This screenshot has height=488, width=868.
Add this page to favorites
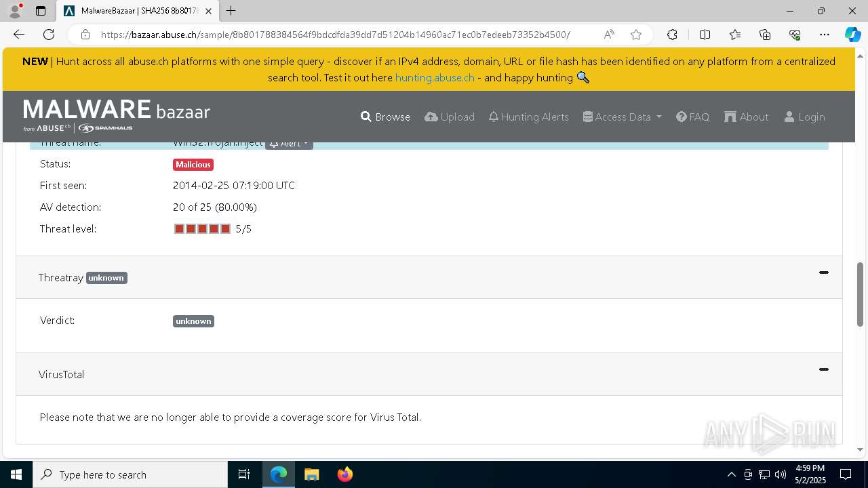(636, 35)
